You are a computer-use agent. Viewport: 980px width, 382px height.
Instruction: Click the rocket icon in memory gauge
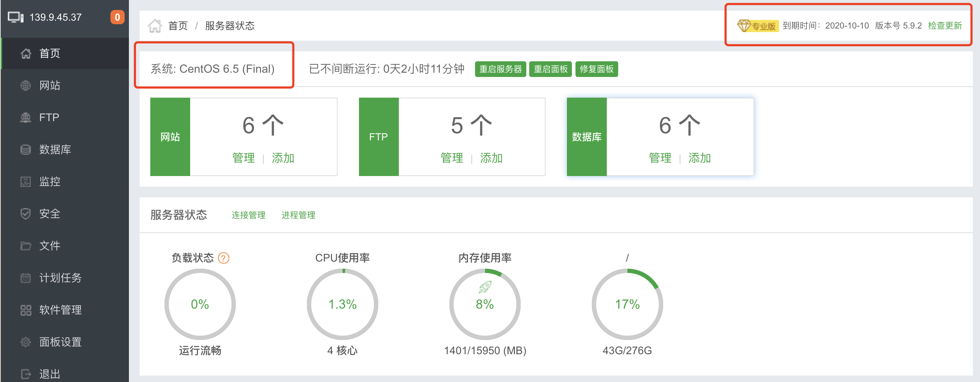click(x=485, y=287)
